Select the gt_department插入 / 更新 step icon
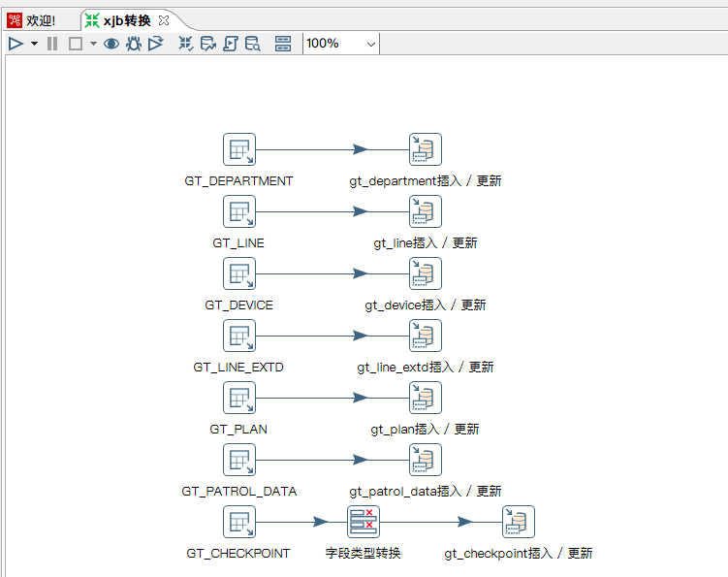The width and height of the screenshot is (728, 577). pos(426,149)
